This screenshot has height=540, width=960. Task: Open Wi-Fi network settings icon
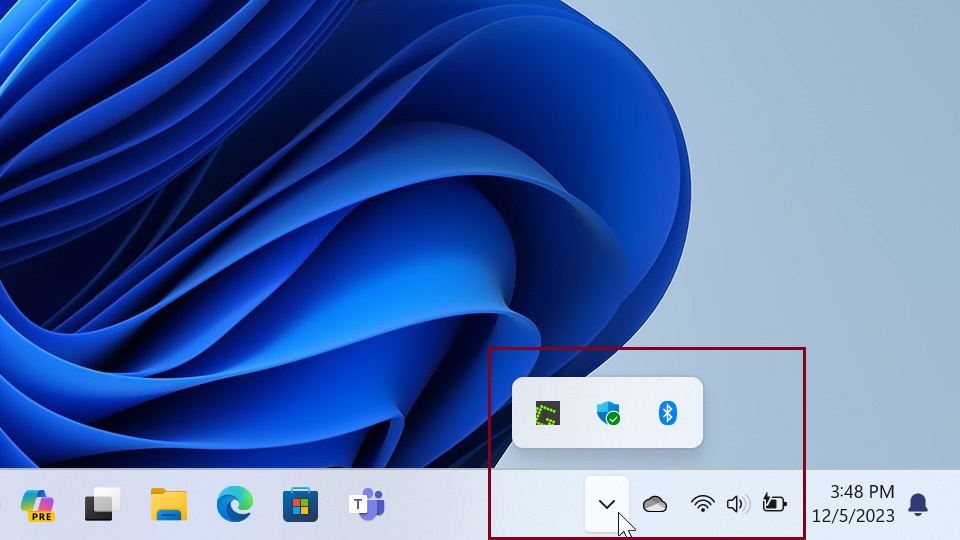(702, 504)
